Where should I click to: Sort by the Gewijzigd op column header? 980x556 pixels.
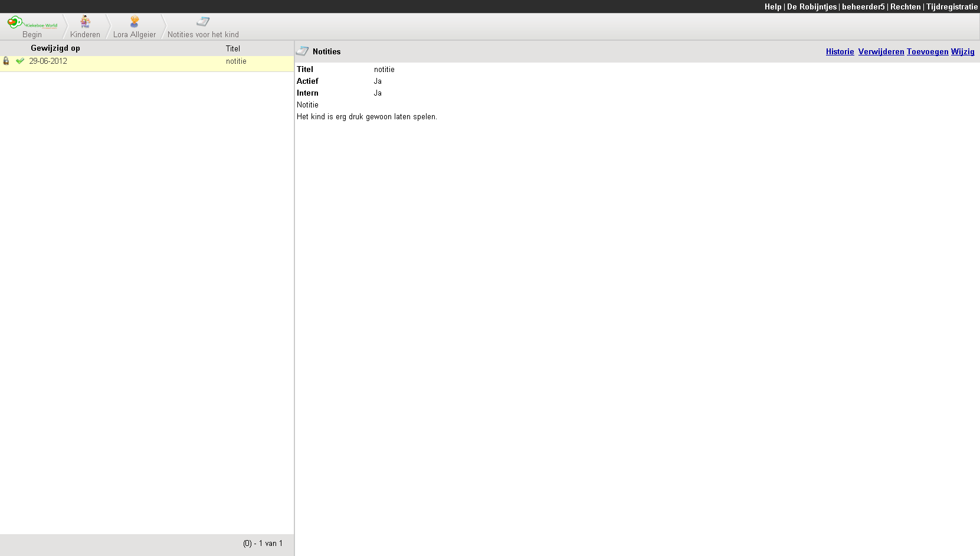[x=55, y=48]
